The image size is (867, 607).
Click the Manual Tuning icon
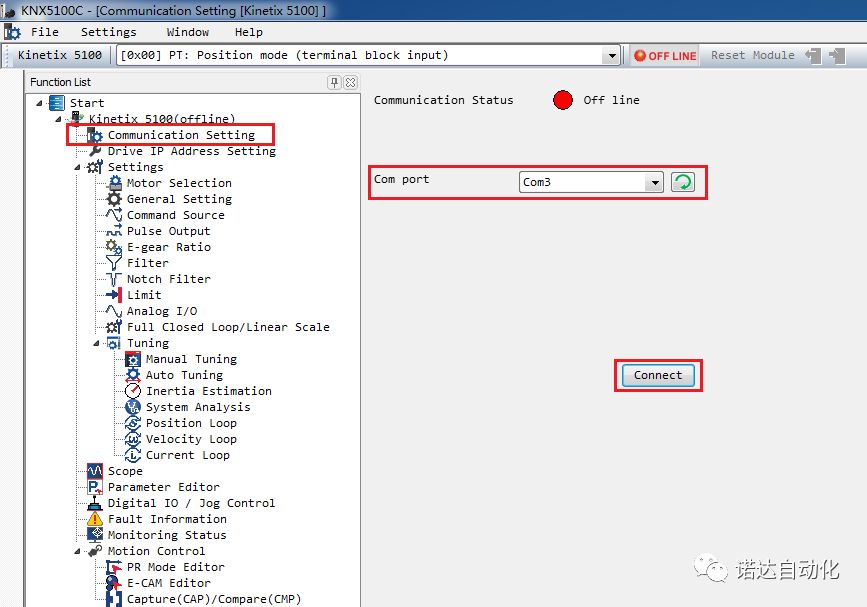tap(133, 359)
